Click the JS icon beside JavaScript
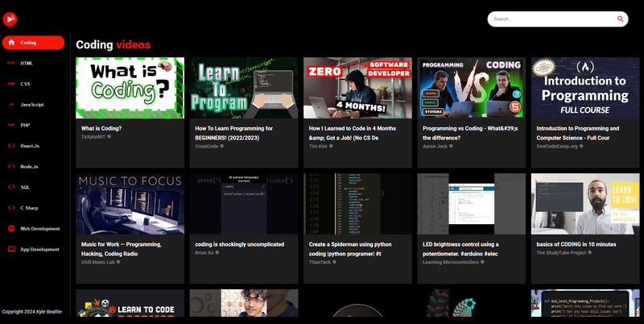This screenshot has height=324, width=644. (11, 105)
